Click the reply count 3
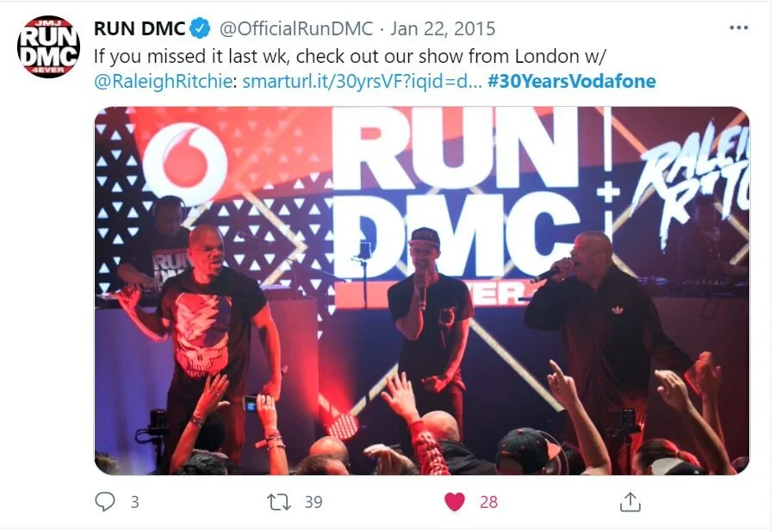 click(134, 502)
